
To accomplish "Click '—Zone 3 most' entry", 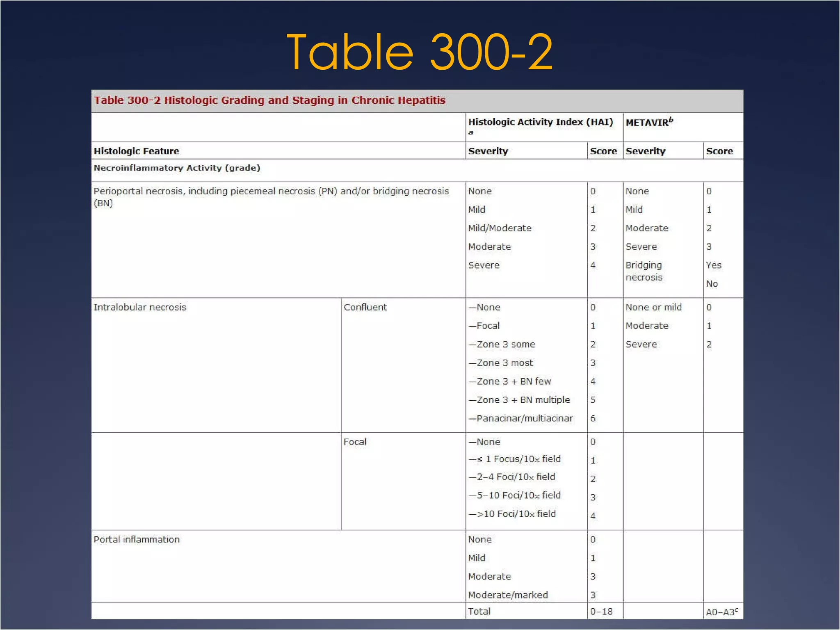I will point(501,363).
